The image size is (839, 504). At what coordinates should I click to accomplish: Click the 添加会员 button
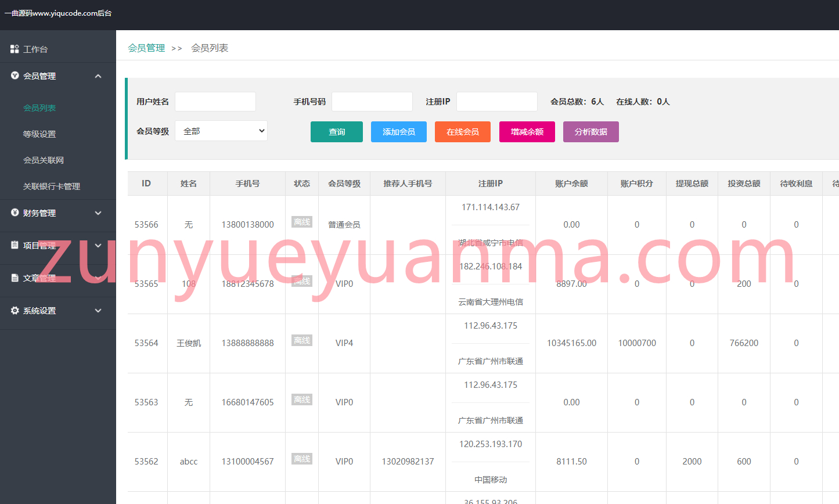[x=399, y=132]
